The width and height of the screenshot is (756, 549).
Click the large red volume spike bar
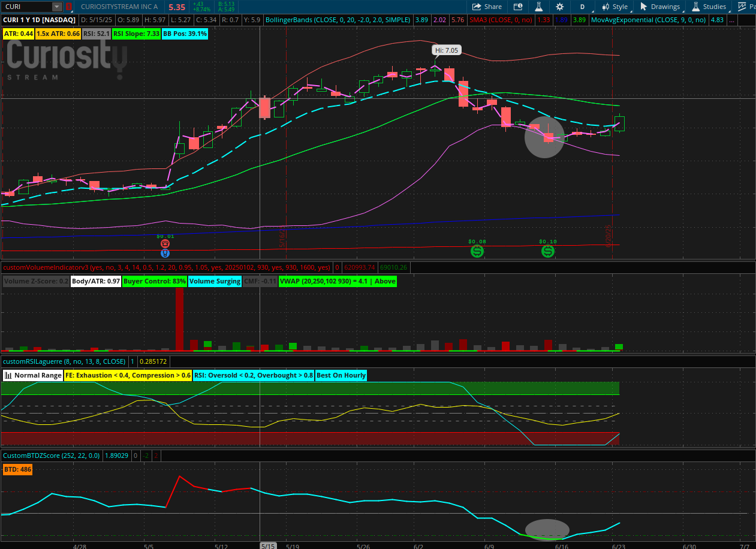pos(179,318)
